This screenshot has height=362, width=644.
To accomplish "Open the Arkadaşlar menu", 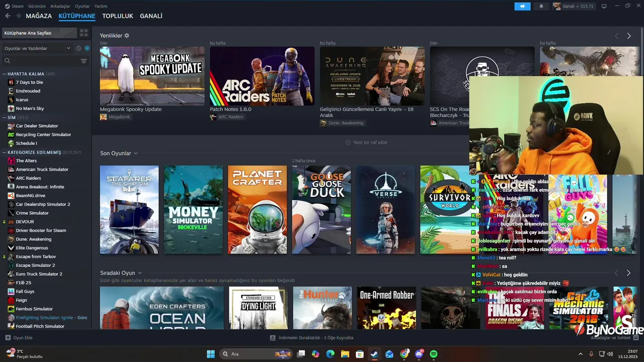I will [61, 6].
